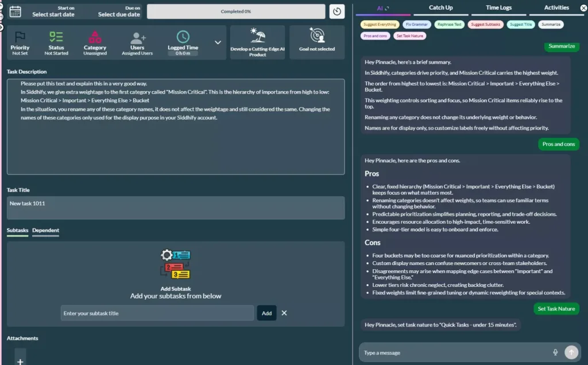The width and height of the screenshot is (588, 365).
Task: Open the Status checklist icon
Action: 56,37
